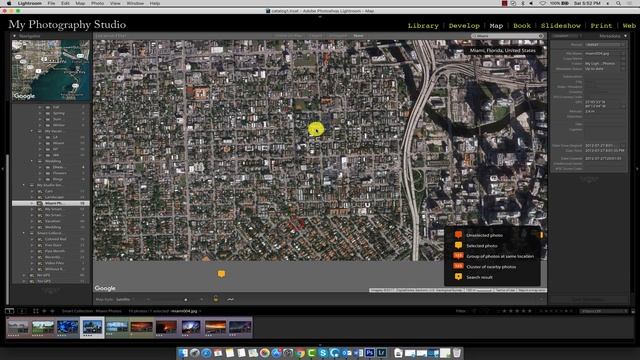640x360 pixels.
Task: Click Finder in the Dock
Action: tap(183, 353)
